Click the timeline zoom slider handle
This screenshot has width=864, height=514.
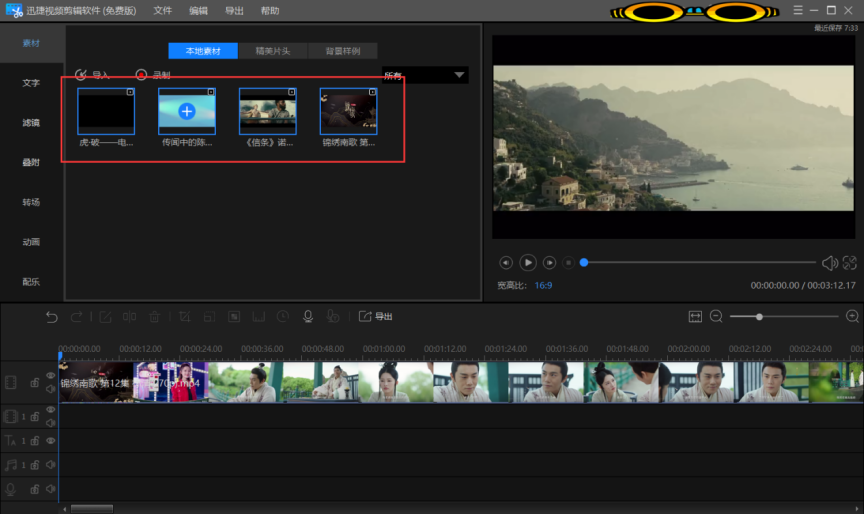[x=760, y=317]
